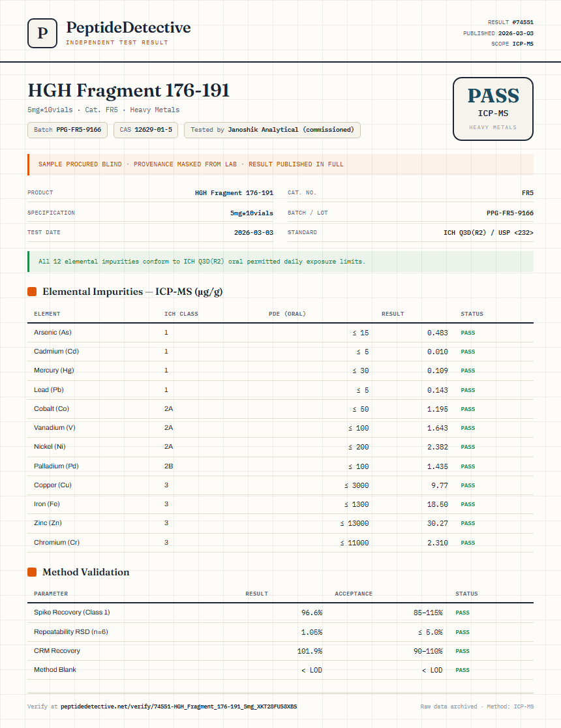Image resolution: width=561 pixels, height=728 pixels.
Task: Click the STANDARD value ICH Q3D(R2) / USP <232>
Action: [489, 233]
